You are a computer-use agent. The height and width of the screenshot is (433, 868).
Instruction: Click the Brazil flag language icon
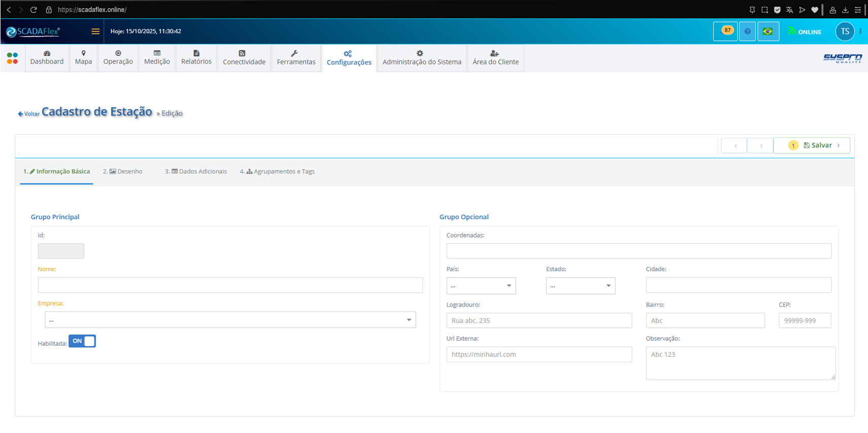[x=768, y=31]
